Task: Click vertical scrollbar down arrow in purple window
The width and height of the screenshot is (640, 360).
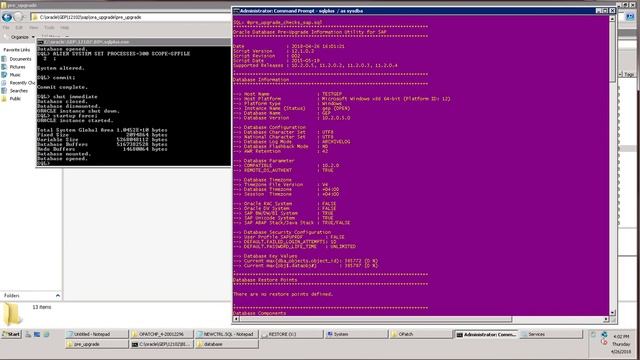Action: pyautogui.click(x=612, y=313)
